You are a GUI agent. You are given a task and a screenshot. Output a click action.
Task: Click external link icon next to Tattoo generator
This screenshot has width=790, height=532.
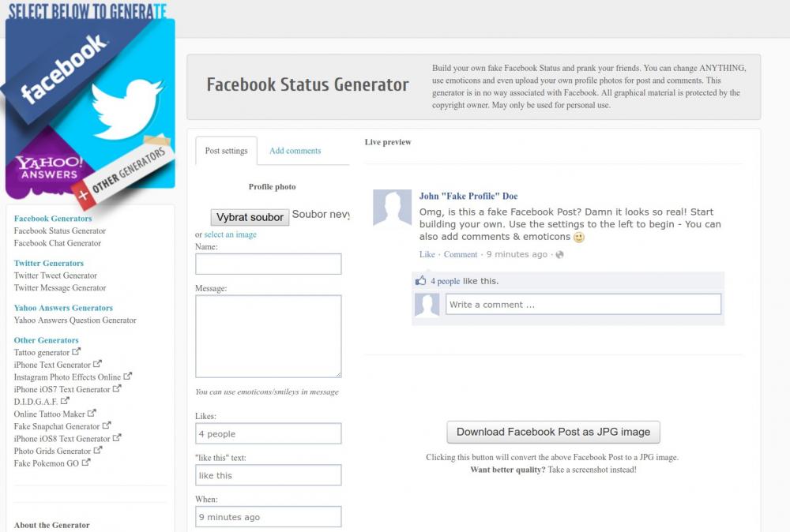click(76, 351)
